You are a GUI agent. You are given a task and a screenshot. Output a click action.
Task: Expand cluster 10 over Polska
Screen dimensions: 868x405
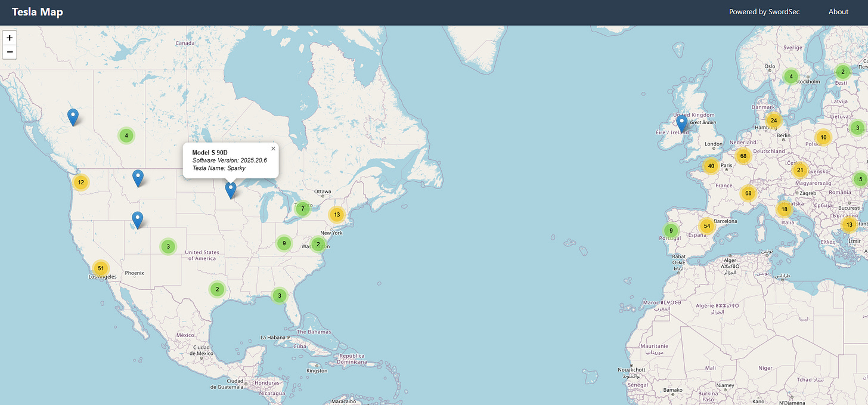pos(823,138)
